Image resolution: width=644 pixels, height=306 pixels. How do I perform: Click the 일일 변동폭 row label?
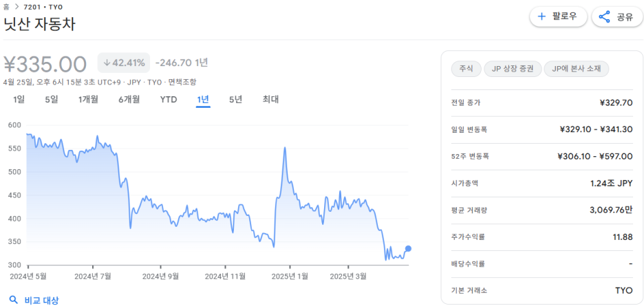pyautogui.click(x=469, y=129)
